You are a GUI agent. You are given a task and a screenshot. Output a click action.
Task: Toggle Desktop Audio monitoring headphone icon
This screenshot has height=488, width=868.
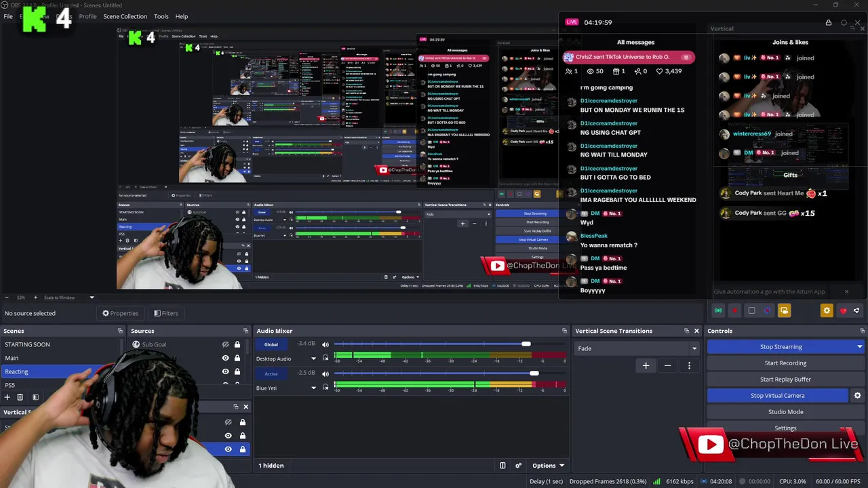[325, 359]
